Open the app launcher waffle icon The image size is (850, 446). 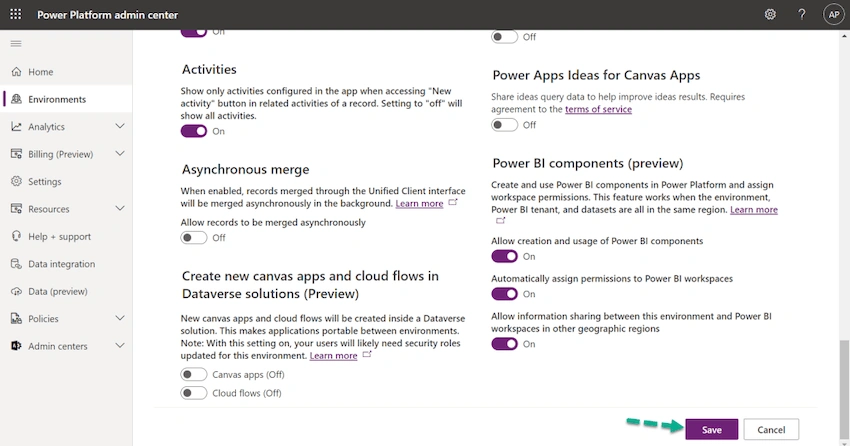coord(16,15)
